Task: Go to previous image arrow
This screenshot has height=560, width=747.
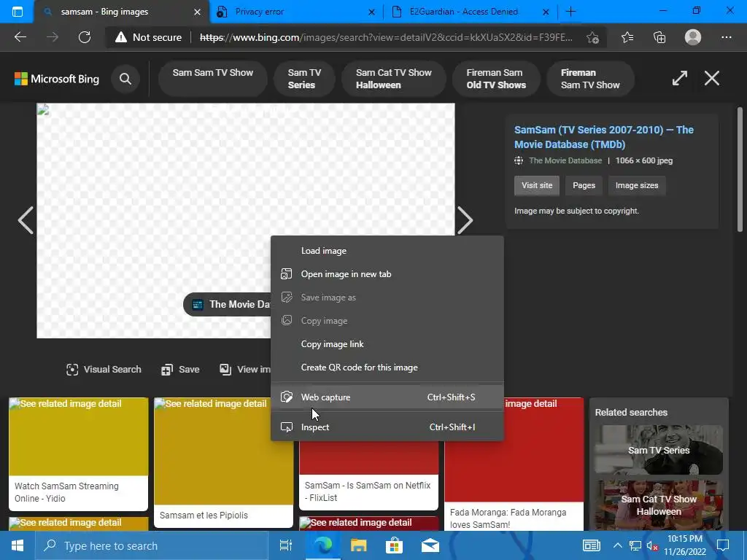Action: coord(26,220)
